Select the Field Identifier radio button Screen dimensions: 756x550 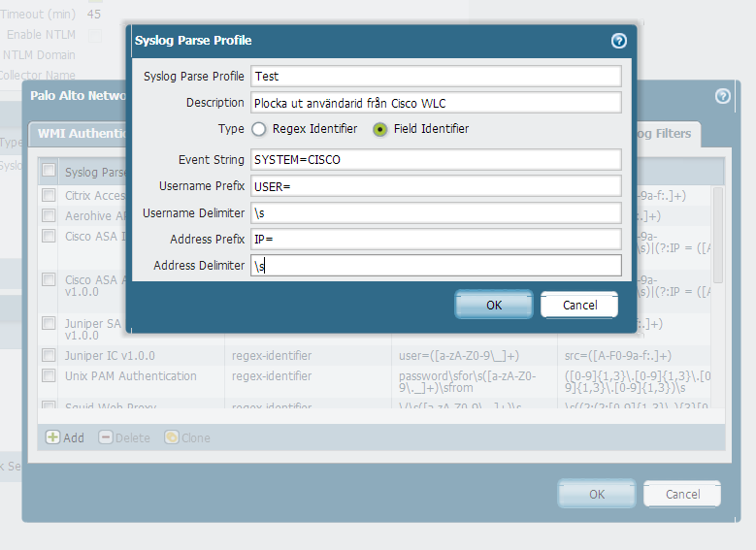click(x=379, y=129)
